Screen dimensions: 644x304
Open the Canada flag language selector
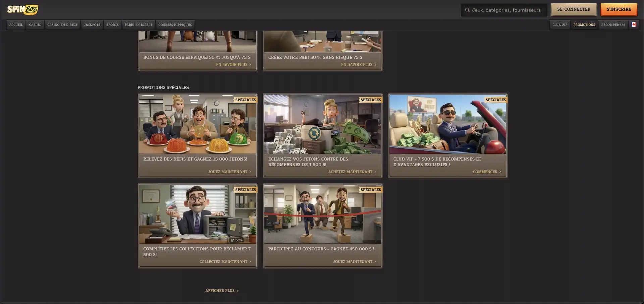coord(634,25)
